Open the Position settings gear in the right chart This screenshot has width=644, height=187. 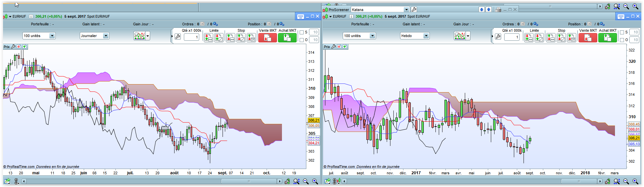coord(602,24)
